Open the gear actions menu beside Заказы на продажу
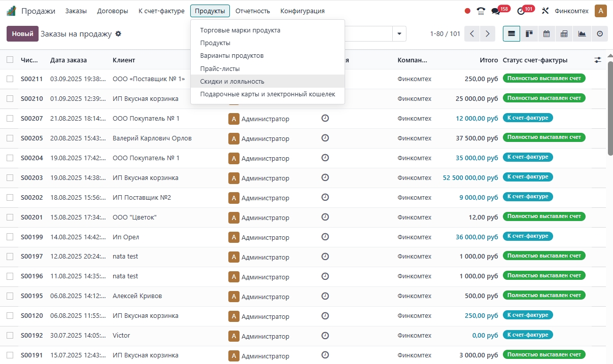Screen dimensions: 613x364 click(x=118, y=34)
